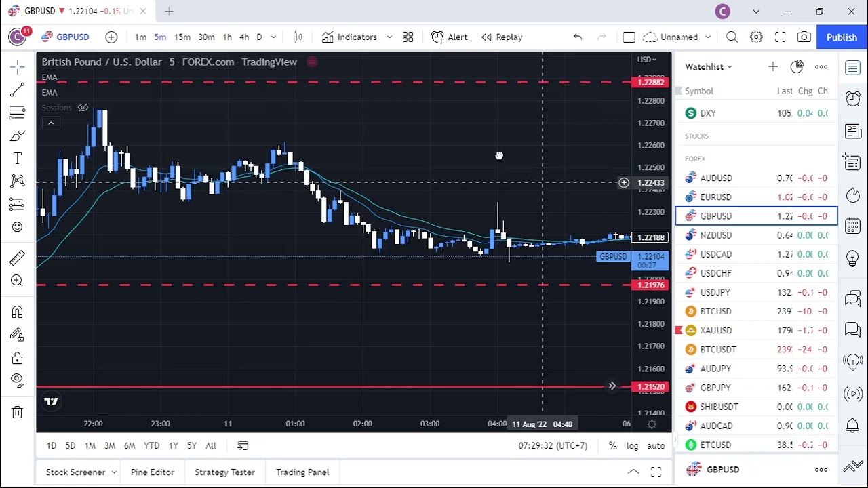Viewport: 868px width, 488px height.
Task: Undo the last chart action
Action: coord(578,37)
